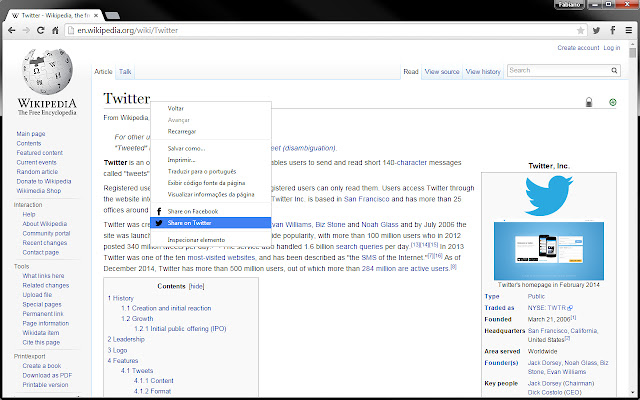The image size is (640, 400).
Task: Select Salvar como... from context menu
Action: pyautogui.click(x=186, y=149)
